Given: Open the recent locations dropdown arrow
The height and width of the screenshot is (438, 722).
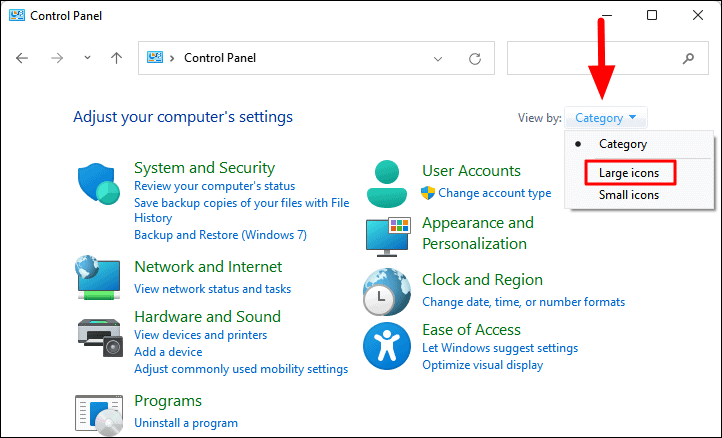Looking at the screenshot, I should (87, 58).
